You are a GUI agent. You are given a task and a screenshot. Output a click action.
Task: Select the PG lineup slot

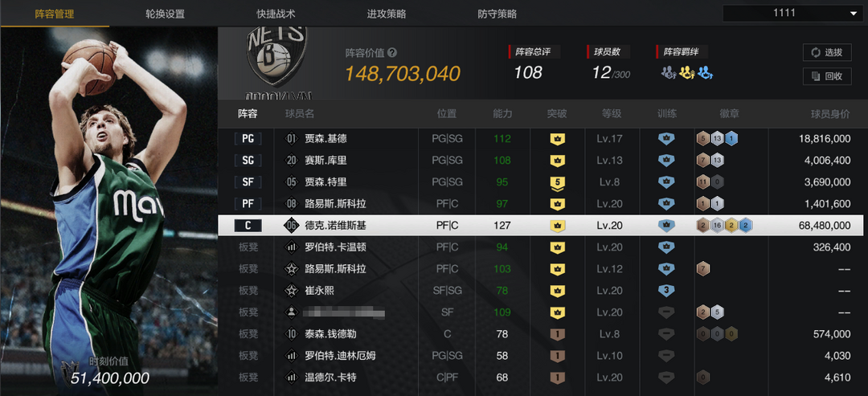pos(248,139)
